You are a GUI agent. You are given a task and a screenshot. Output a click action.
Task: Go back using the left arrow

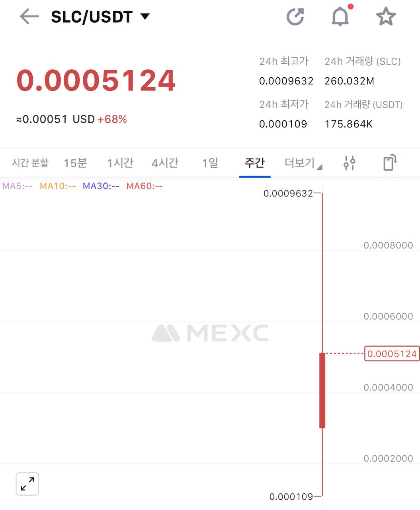[29, 17]
